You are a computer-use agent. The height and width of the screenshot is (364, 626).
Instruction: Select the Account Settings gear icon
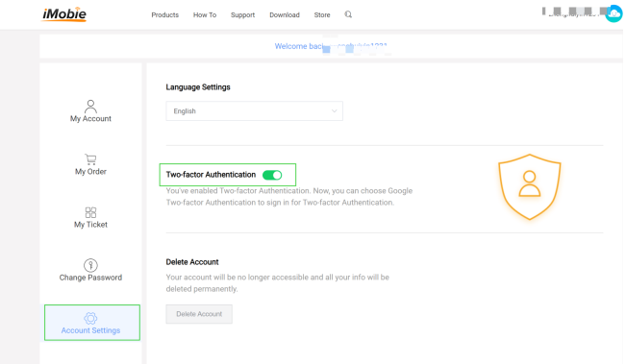[x=90, y=318]
